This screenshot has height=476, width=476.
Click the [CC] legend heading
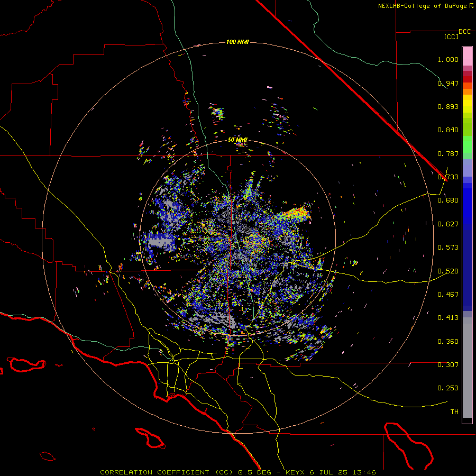(451, 36)
